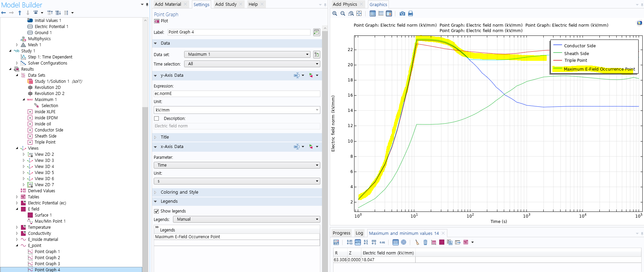Viewport: 644px width, 272px height.
Task: Print the graph using the printer icon
Action: pyautogui.click(x=411, y=14)
